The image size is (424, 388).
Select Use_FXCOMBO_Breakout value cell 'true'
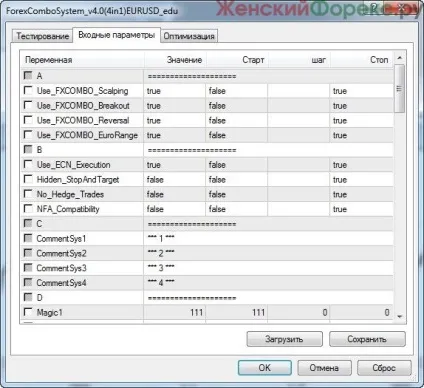tap(175, 106)
